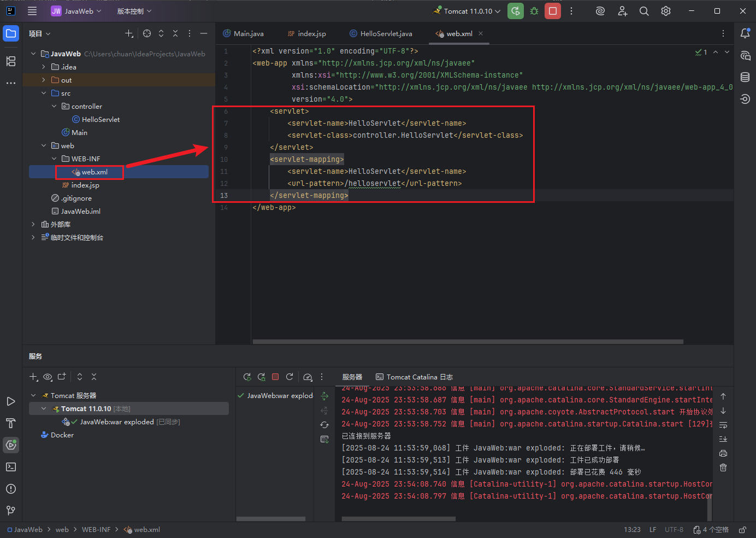The width and height of the screenshot is (756, 538).
Task: Click the UTF-8 encoding indicator
Action: 674,530
